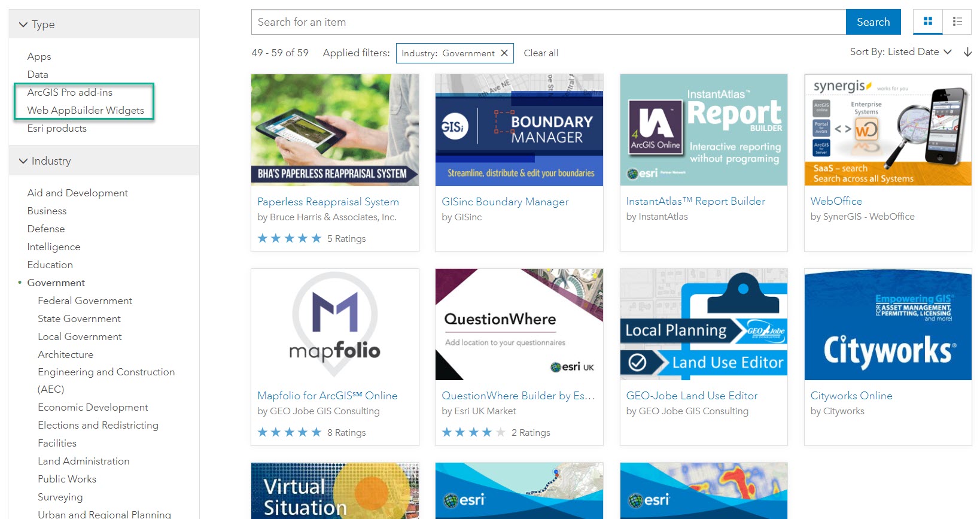Open QuestionWhere thumbnail image
The width and height of the screenshot is (980, 519).
[x=519, y=324]
